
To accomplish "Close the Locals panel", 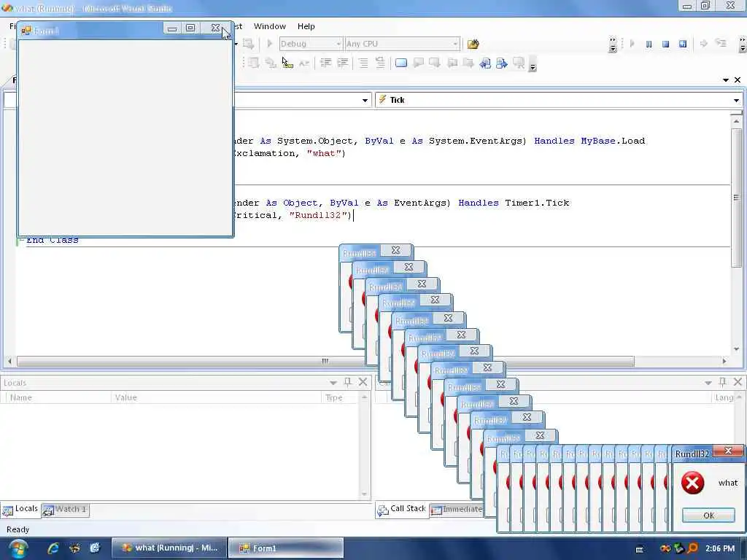I will (363, 382).
